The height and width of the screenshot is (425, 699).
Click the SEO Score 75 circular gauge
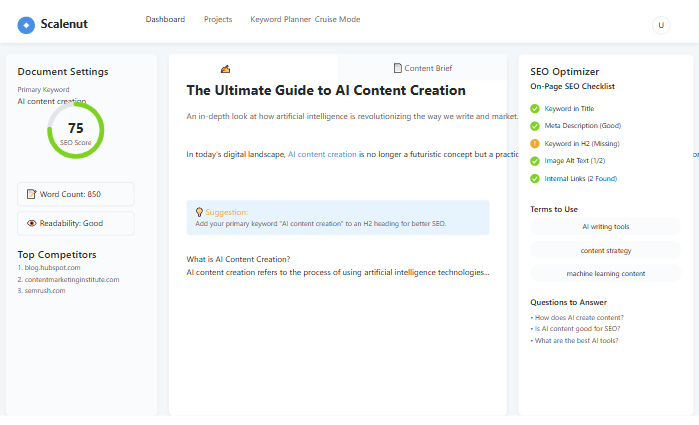[75, 130]
